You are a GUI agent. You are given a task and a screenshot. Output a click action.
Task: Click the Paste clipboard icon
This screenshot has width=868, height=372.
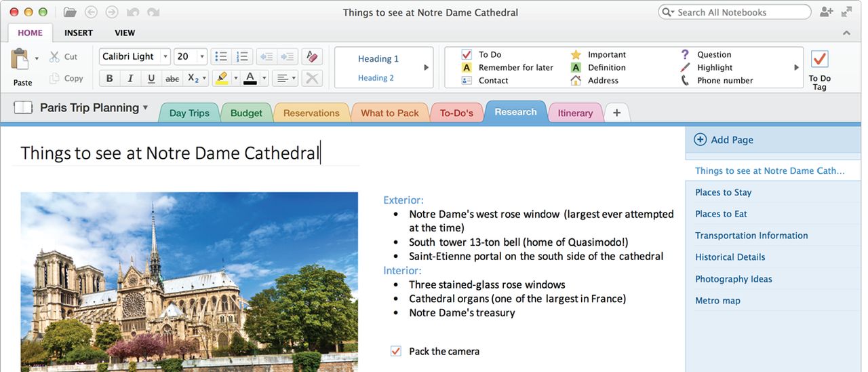20,60
